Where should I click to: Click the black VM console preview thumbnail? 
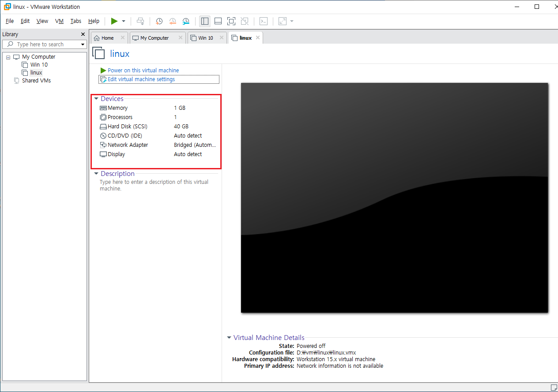tap(394, 198)
